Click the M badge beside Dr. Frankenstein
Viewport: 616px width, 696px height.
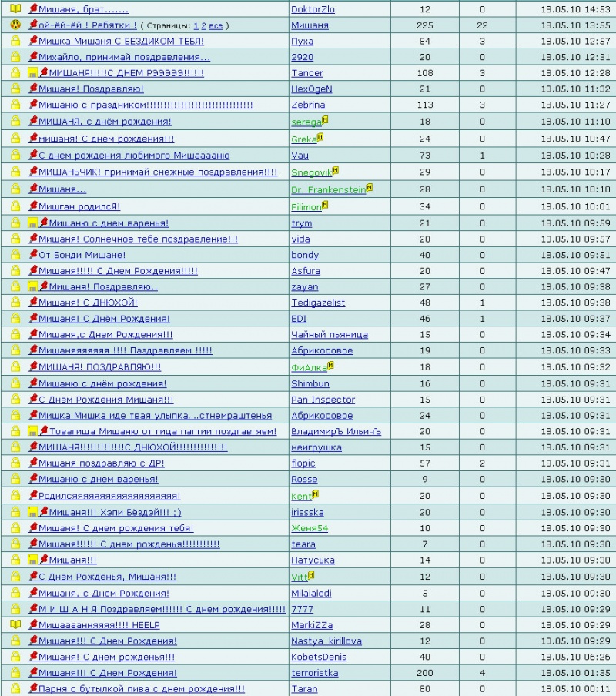tap(370, 187)
